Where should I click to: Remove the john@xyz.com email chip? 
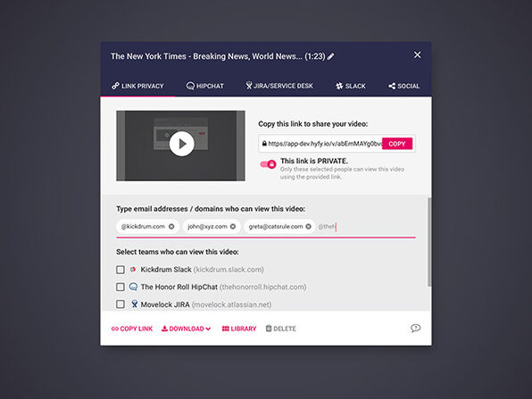[233, 227]
